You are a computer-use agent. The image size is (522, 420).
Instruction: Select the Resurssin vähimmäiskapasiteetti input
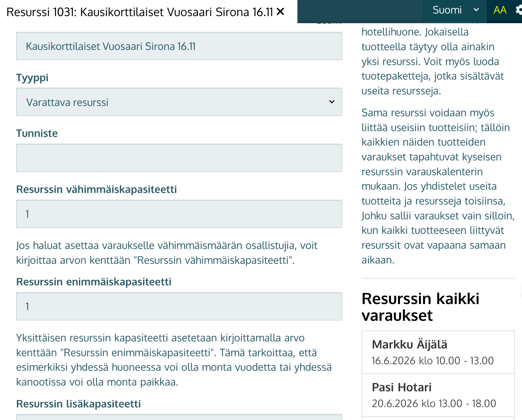click(x=179, y=214)
